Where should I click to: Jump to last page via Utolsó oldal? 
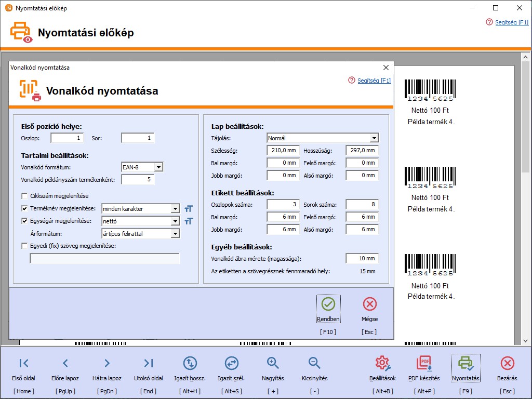149,363
